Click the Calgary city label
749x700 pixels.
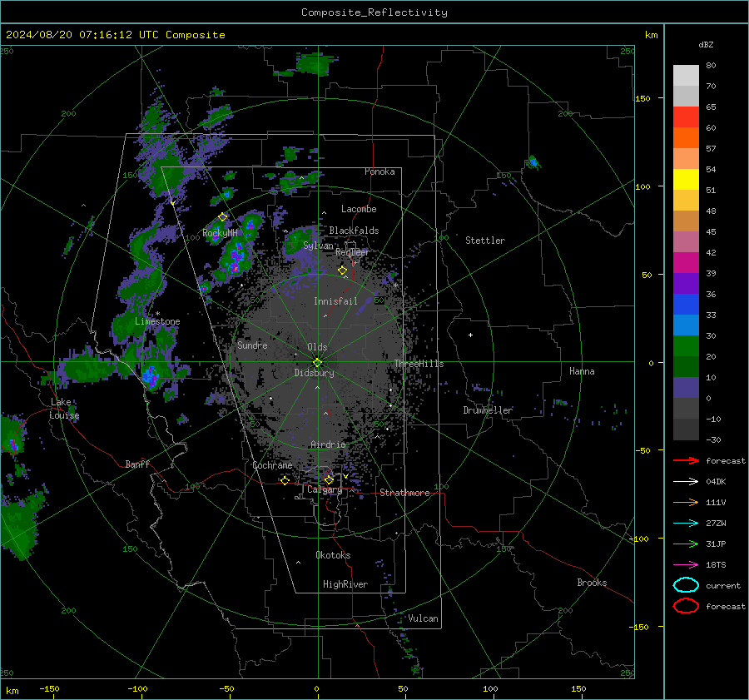[325, 489]
